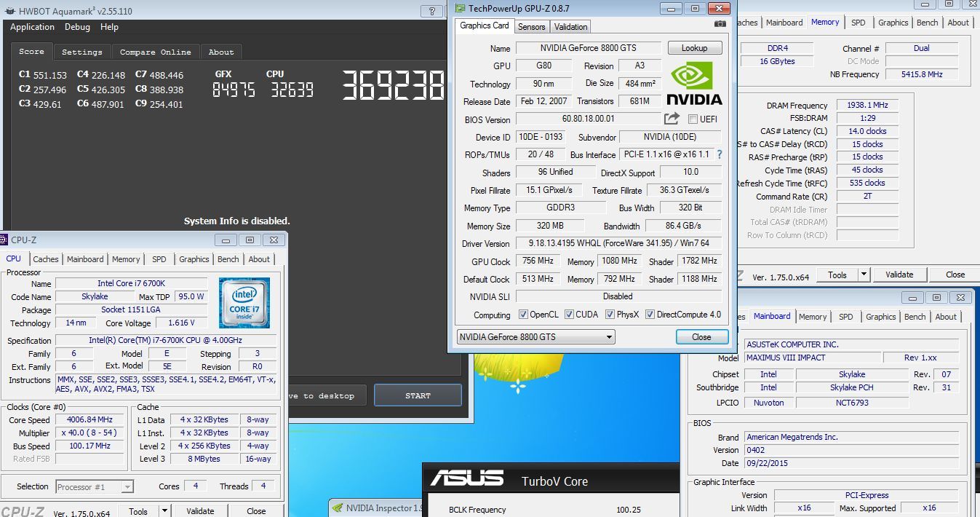Click the Tools button in CPU-Z memory window

pyautogui.click(x=837, y=275)
